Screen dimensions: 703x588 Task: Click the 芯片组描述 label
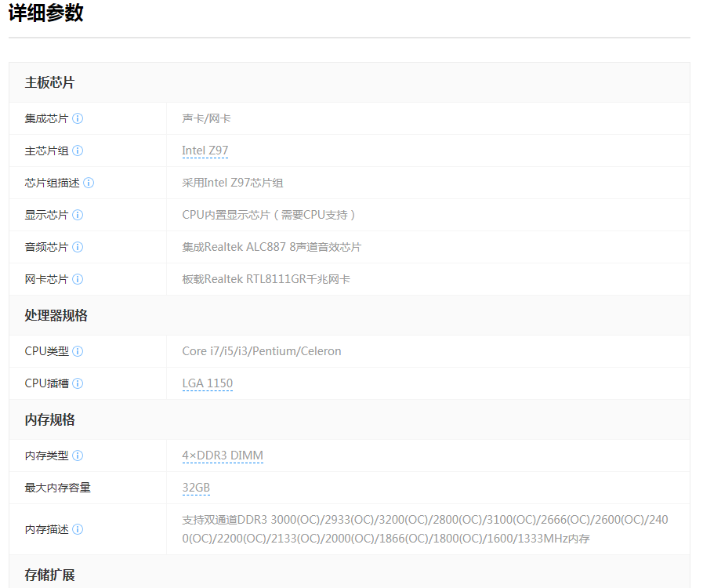52,183
